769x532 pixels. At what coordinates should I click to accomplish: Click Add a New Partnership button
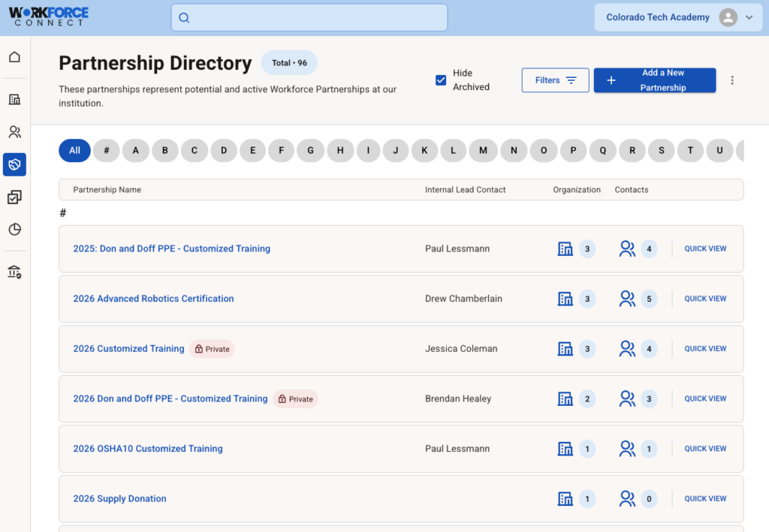(x=654, y=80)
